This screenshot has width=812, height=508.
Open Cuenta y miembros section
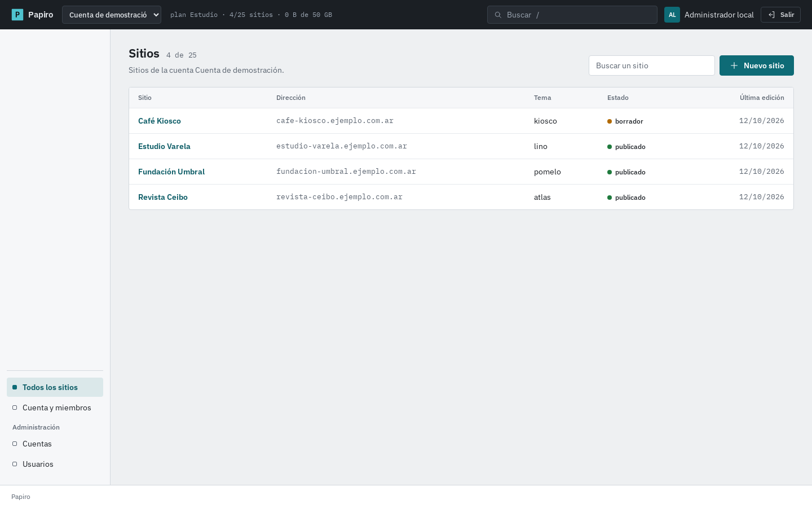coord(55,408)
